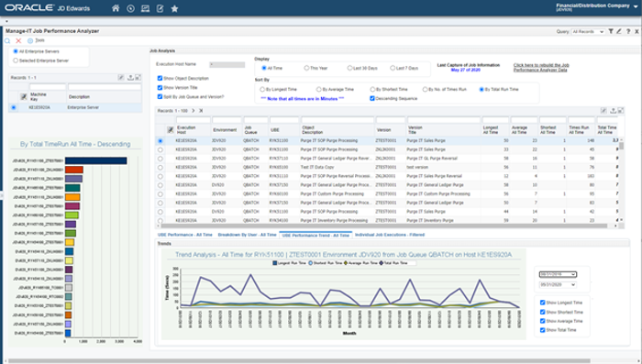Select All Enterprise Servers option
642x364 pixels.
coord(16,51)
